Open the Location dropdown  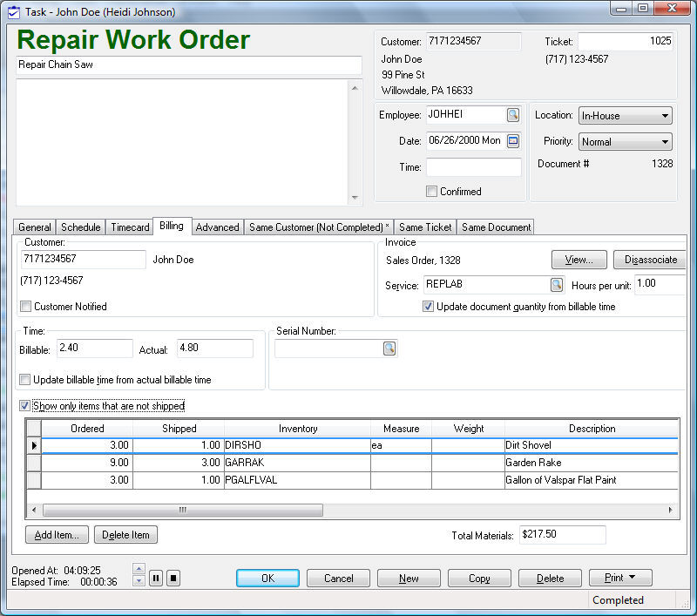[665, 116]
